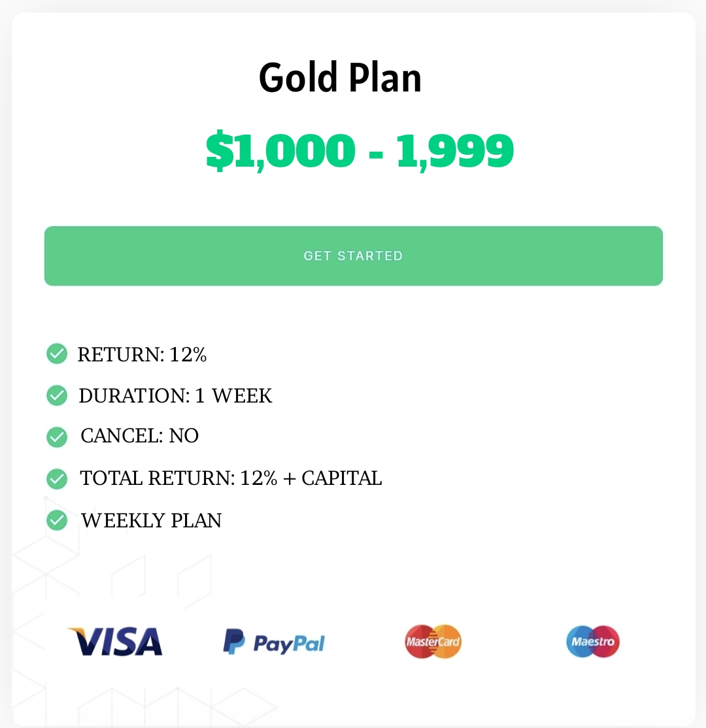Select the MasterCard payment logo
The height and width of the screenshot is (728, 706).
[433, 642]
